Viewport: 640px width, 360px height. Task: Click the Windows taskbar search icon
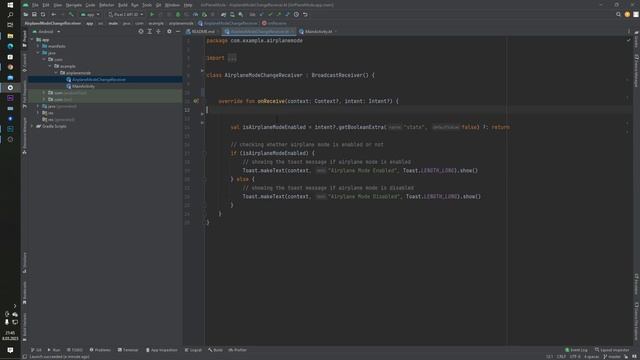point(10,15)
